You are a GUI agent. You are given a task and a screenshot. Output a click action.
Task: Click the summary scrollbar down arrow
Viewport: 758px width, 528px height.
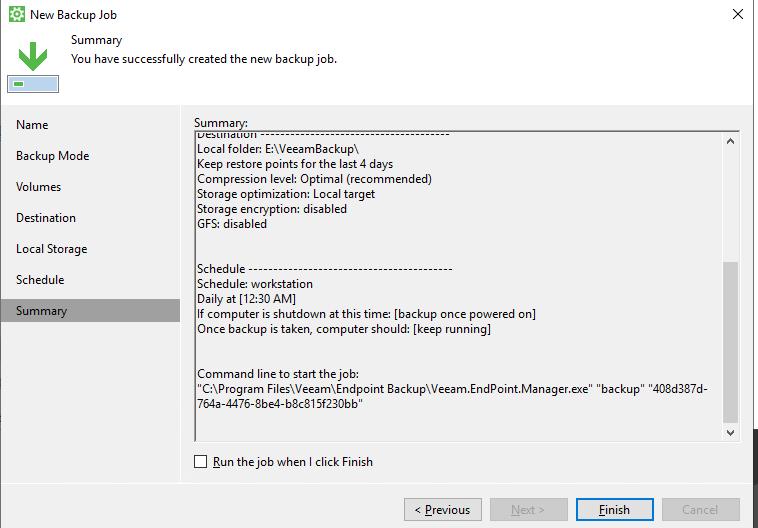(730, 433)
